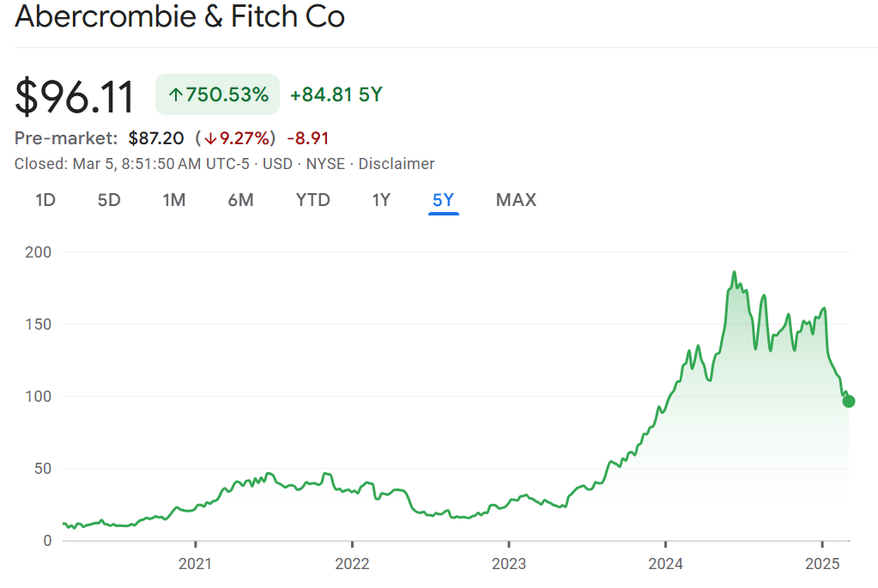The width and height of the screenshot is (878, 588).
Task: Select the YTD range tab
Action: click(x=312, y=200)
